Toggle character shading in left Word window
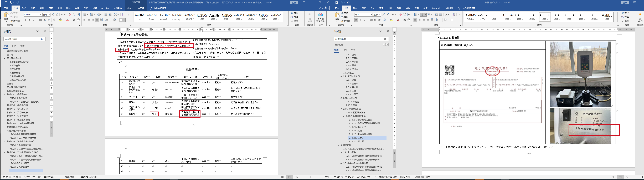The width and height of the screenshot is (644, 180). coord(74,20)
